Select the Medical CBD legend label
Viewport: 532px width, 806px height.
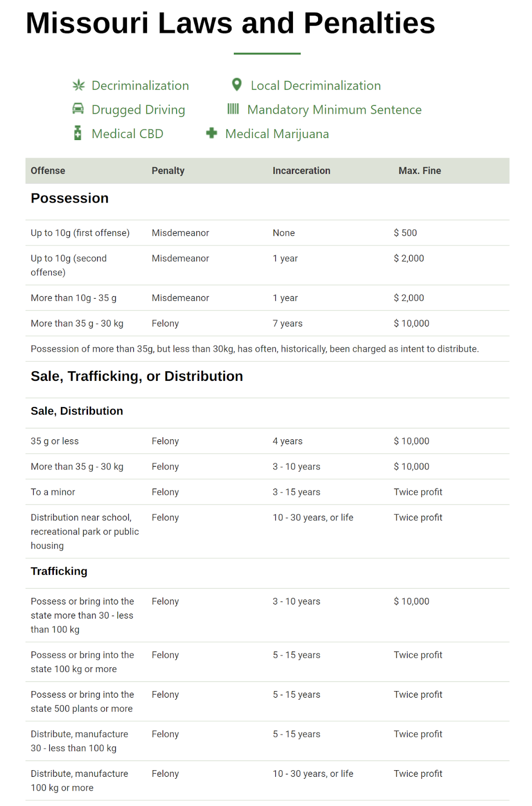pyautogui.click(x=127, y=134)
